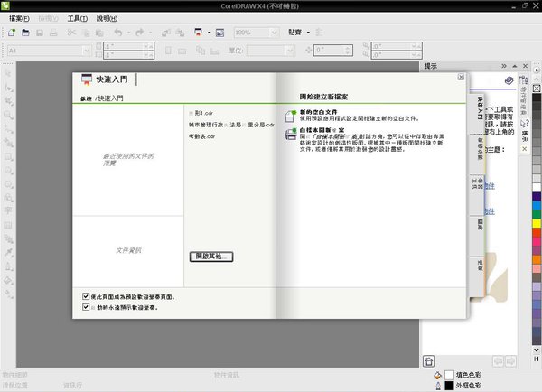
Task: Click the Open folder toolbar icon
Action: (25, 33)
